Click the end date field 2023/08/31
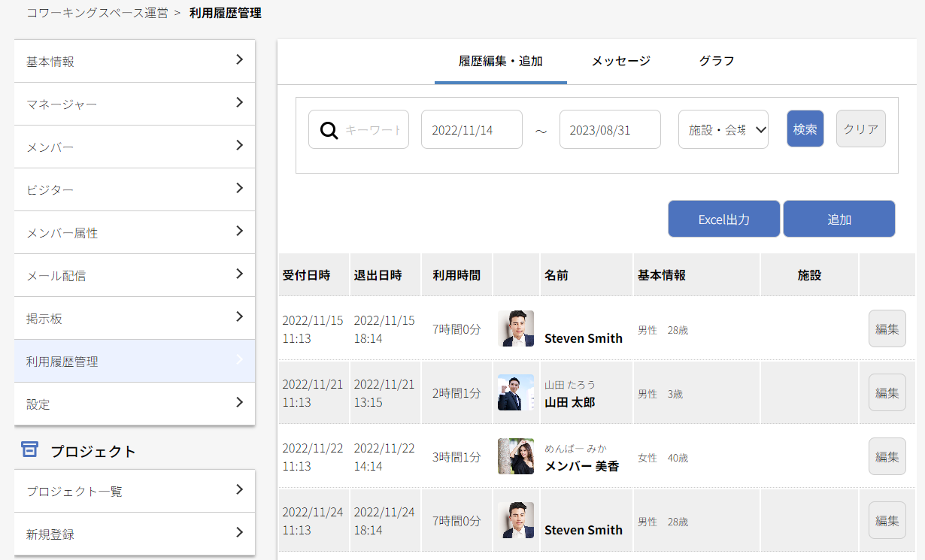This screenshot has height=560, width=925. 610,129
